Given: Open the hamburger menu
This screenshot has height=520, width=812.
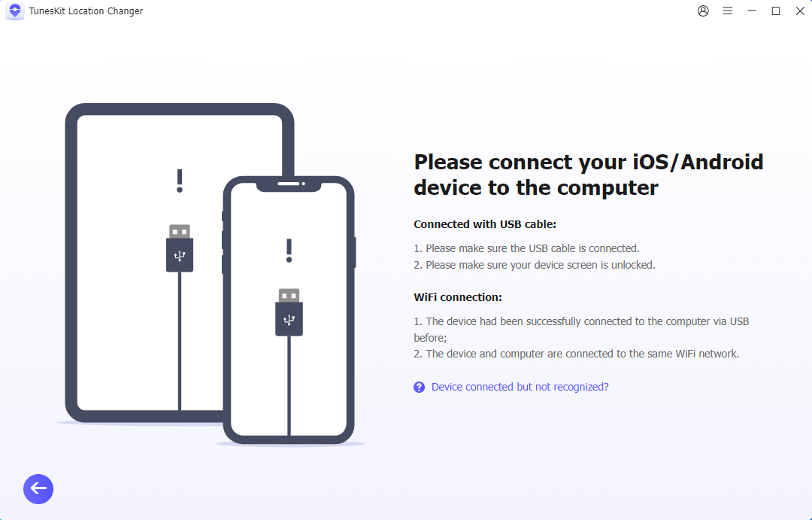Looking at the screenshot, I should [x=727, y=11].
